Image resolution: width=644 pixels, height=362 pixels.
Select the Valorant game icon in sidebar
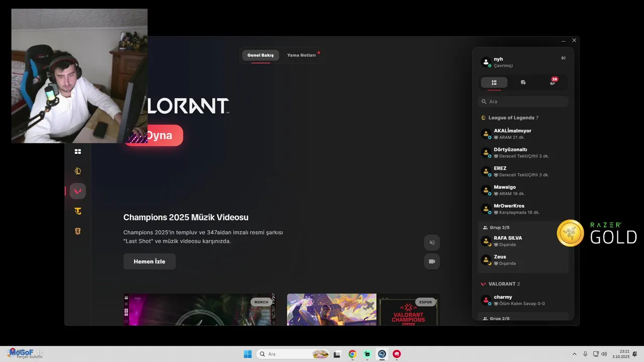tap(78, 191)
